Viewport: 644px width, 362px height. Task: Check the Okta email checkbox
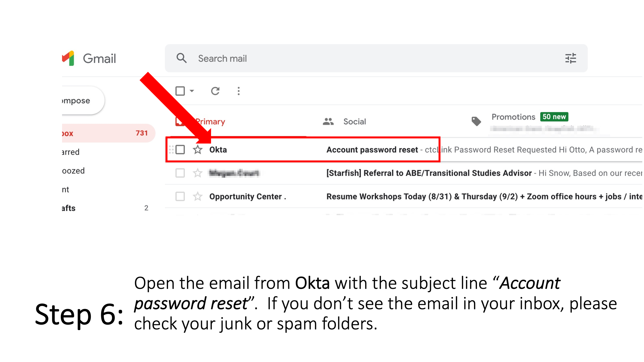pyautogui.click(x=180, y=150)
